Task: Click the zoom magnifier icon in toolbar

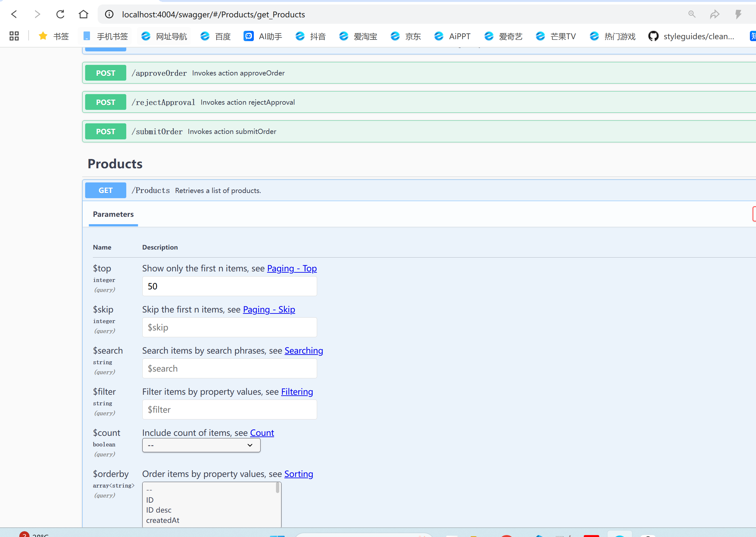Action: (x=691, y=14)
